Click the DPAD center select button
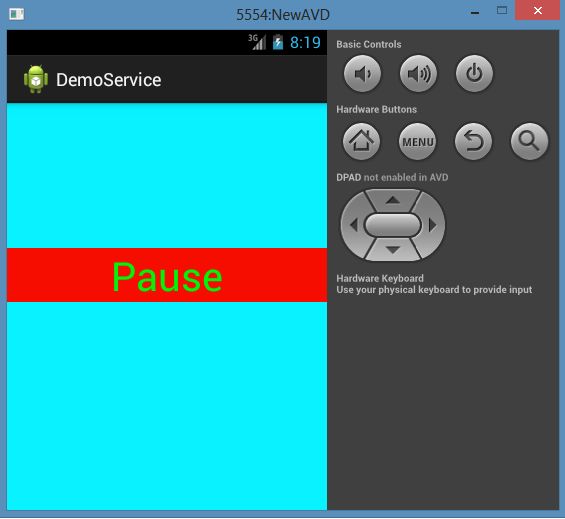This screenshot has width=565, height=519. pyautogui.click(x=393, y=225)
